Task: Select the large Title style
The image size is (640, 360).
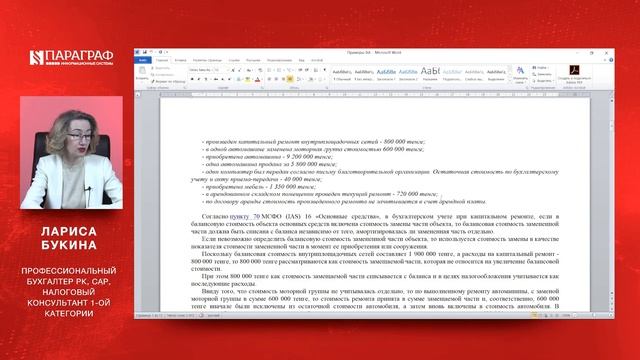Action: pyautogui.click(x=430, y=74)
